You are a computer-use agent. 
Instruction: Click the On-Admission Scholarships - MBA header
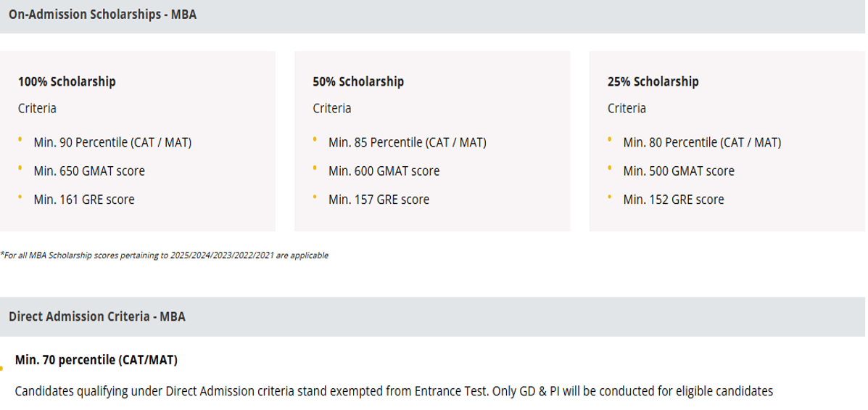pyautogui.click(x=102, y=15)
